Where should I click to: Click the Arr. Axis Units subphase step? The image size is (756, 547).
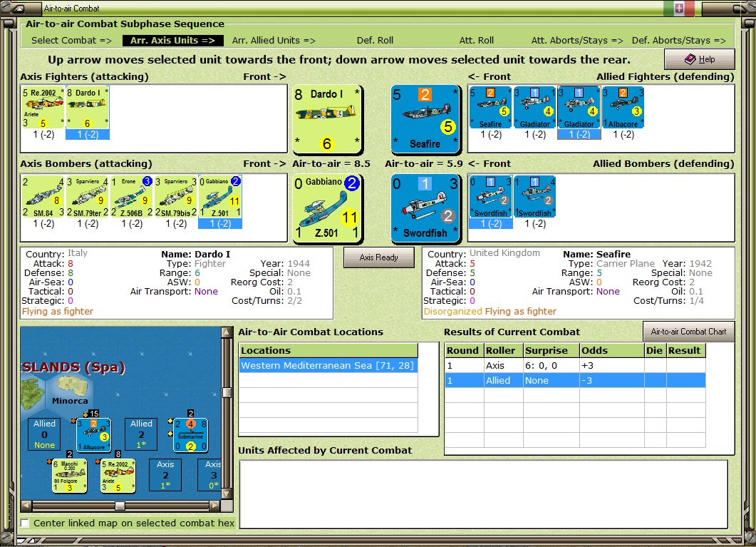(172, 41)
